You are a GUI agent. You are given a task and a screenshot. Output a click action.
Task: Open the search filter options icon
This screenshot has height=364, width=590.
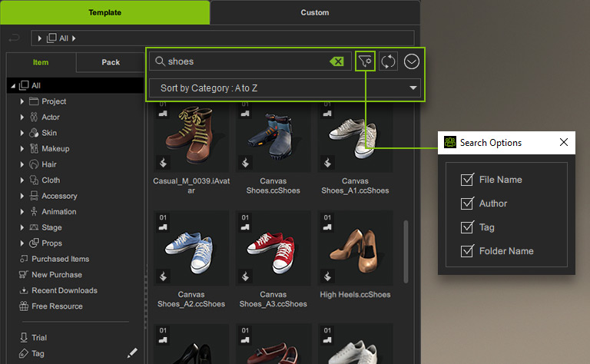point(365,61)
